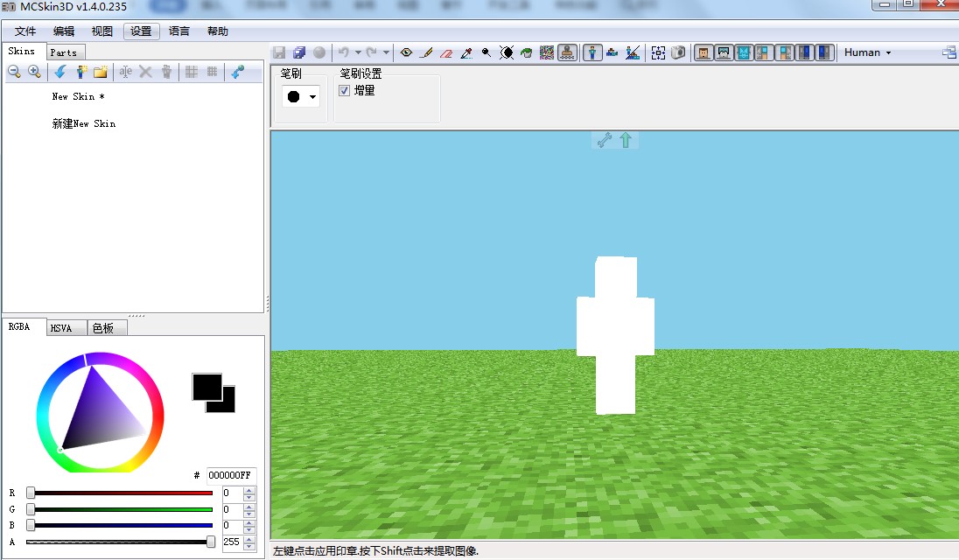The width and height of the screenshot is (959, 560).
Task: Toggle the 增量 incremental checkbox
Action: (x=345, y=90)
